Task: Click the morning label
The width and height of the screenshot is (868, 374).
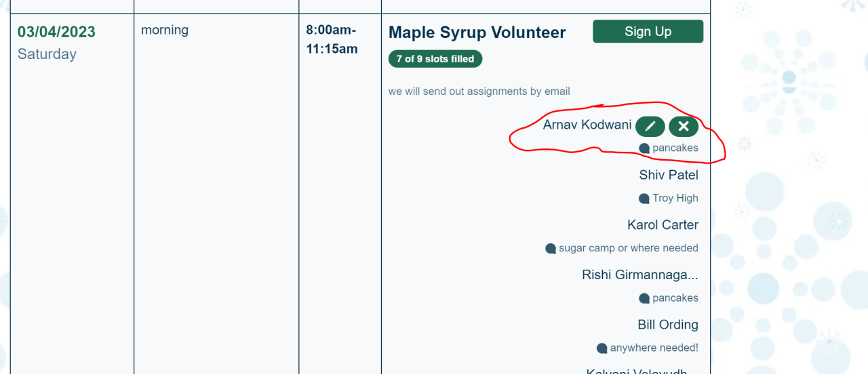Action: (x=165, y=30)
